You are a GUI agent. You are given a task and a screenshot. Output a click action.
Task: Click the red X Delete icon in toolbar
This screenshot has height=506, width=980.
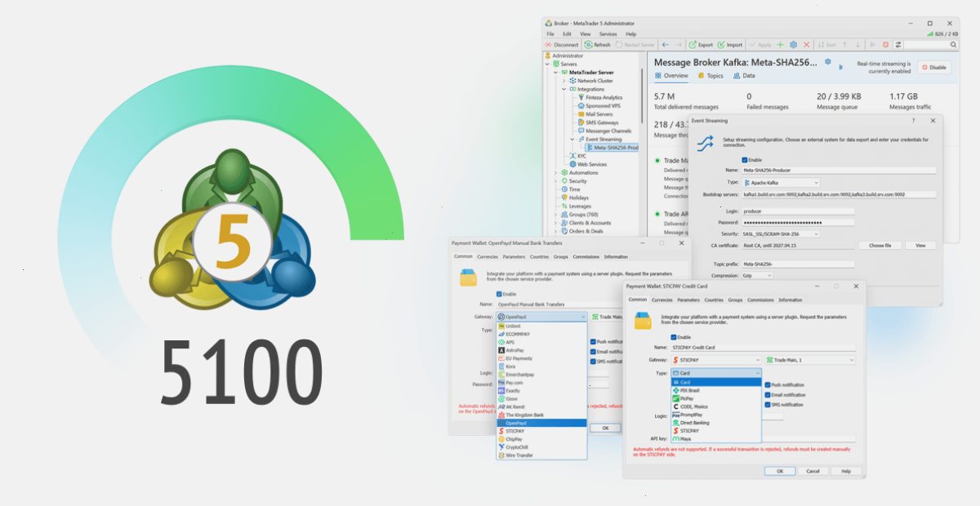click(x=807, y=45)
